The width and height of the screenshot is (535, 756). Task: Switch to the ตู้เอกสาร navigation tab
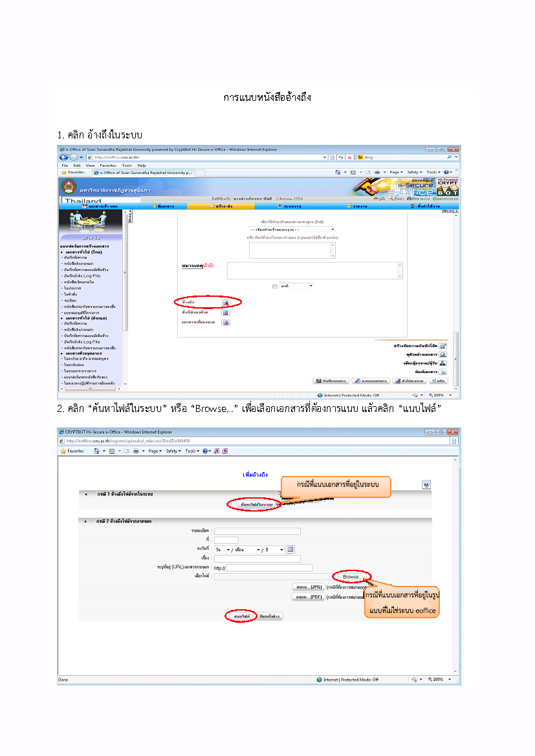[x=162, y=206]
